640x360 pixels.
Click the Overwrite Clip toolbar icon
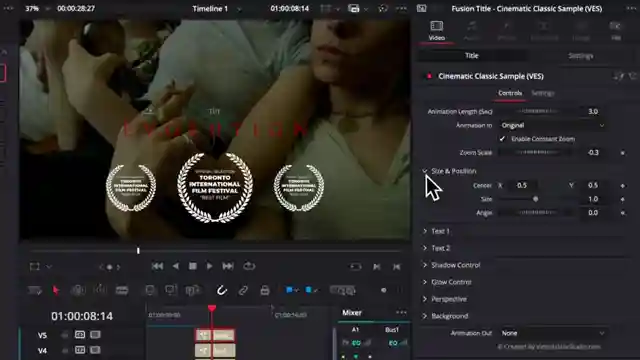click(171, 290)
